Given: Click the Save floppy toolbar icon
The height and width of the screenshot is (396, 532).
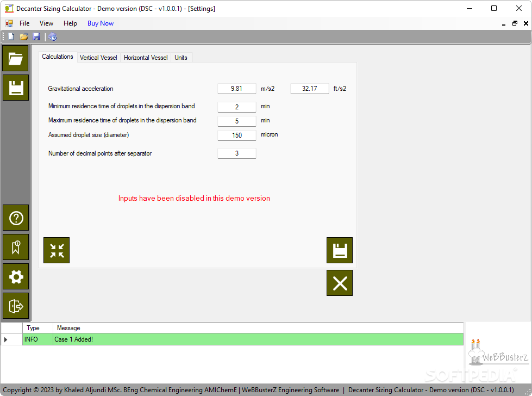Looking at the screenshot, I should (x=36, y=36).
